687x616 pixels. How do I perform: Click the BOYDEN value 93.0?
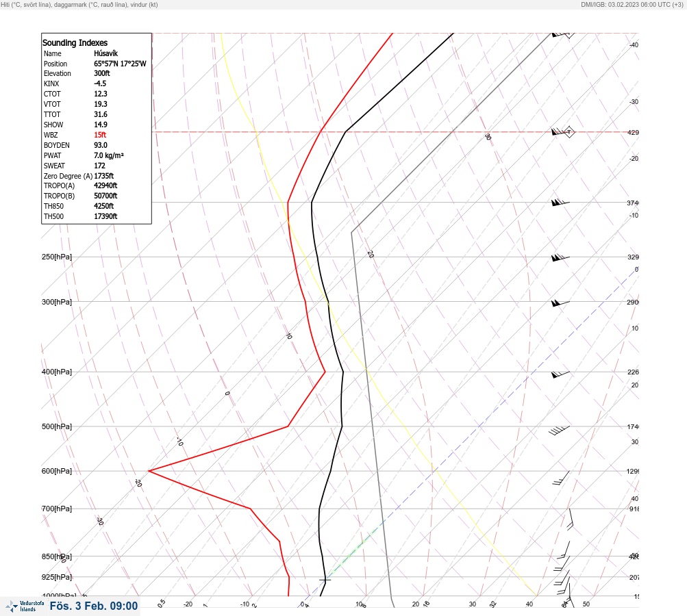100,145
